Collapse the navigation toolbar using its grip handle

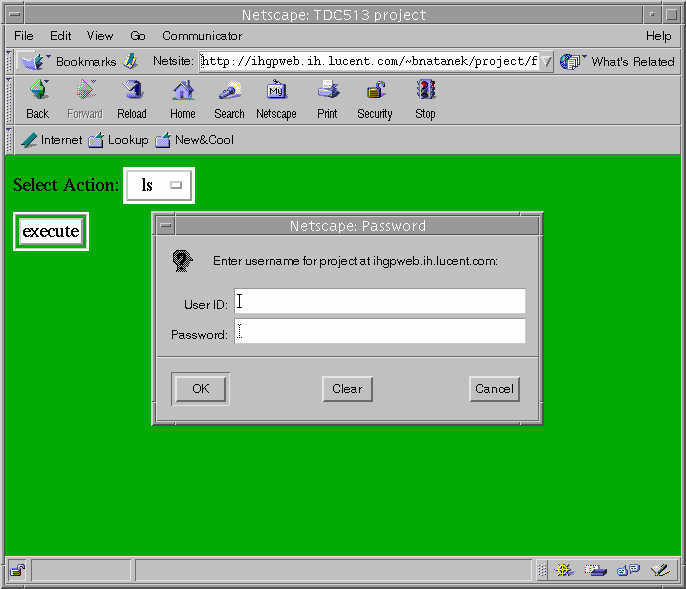click(9, 99)
